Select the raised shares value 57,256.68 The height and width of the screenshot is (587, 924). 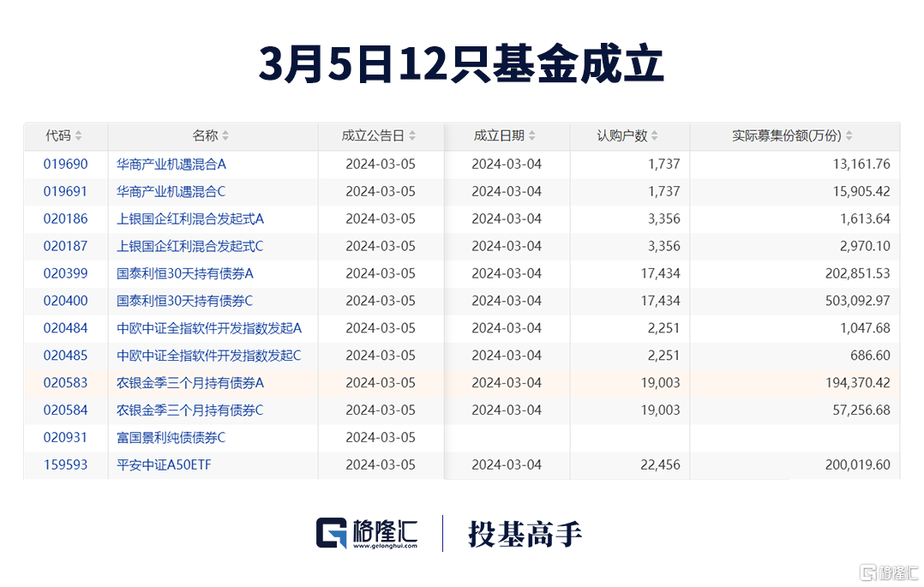[861, 410]
